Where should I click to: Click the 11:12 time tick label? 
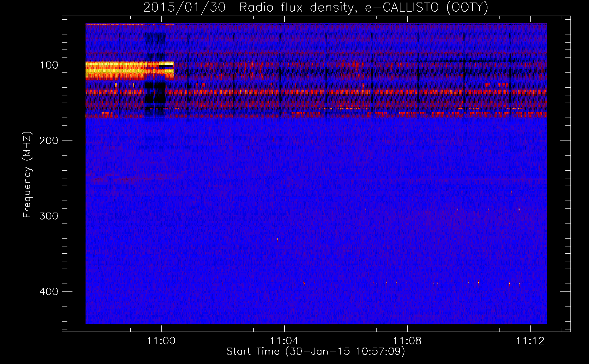click(x=530, y=341)
